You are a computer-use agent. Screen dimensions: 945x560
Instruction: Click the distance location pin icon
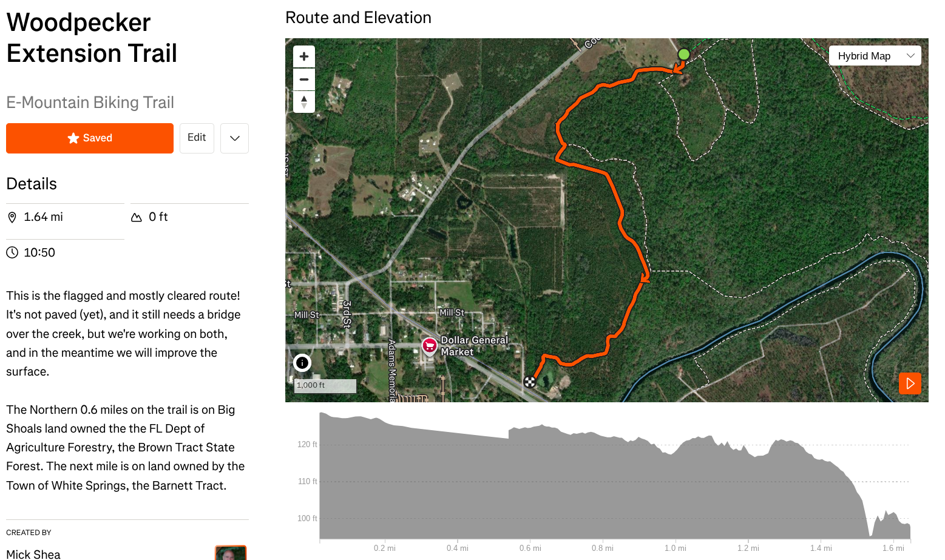pos(12,217)
